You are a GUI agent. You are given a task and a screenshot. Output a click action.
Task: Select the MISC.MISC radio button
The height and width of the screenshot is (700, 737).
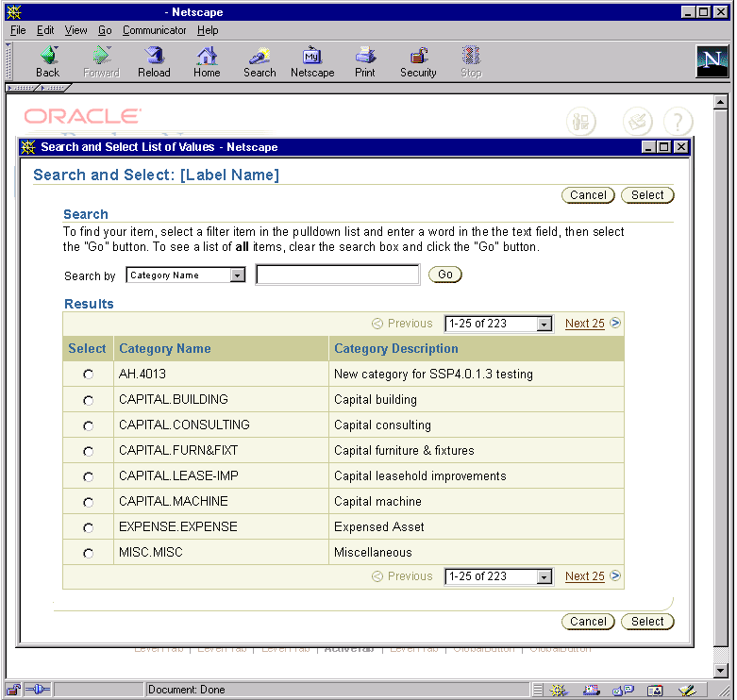pyautogui.click(x=89, y=553)
